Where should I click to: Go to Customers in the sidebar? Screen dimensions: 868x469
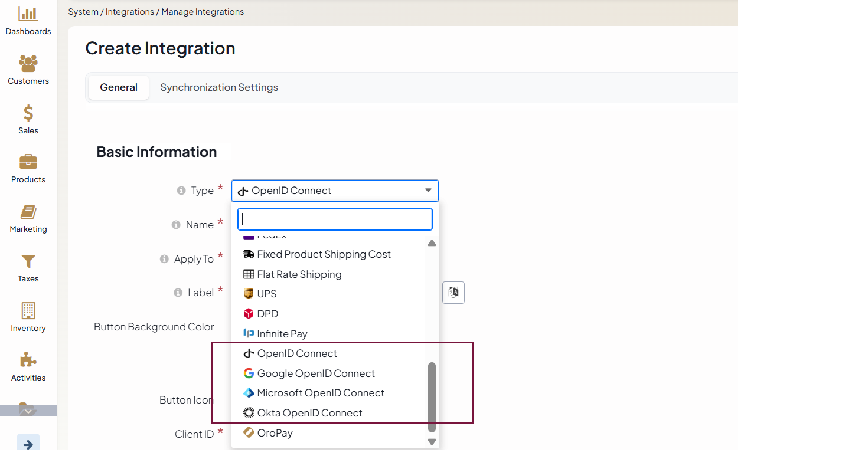point(28,63)
